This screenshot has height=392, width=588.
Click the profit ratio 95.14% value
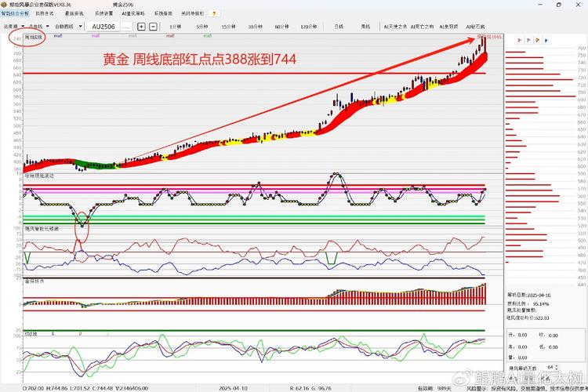(541, 303)
